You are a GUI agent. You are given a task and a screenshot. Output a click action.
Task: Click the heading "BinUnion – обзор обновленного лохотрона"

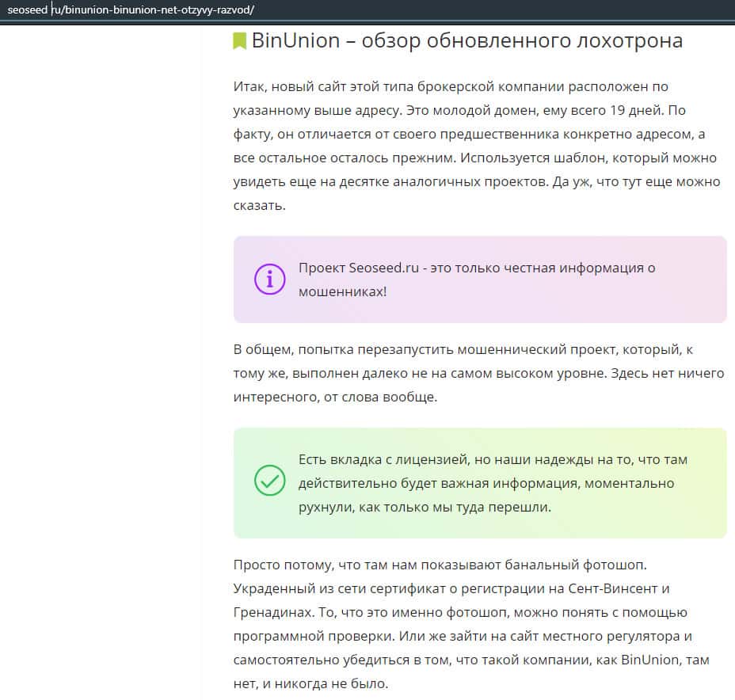click(x=467, y=40)
